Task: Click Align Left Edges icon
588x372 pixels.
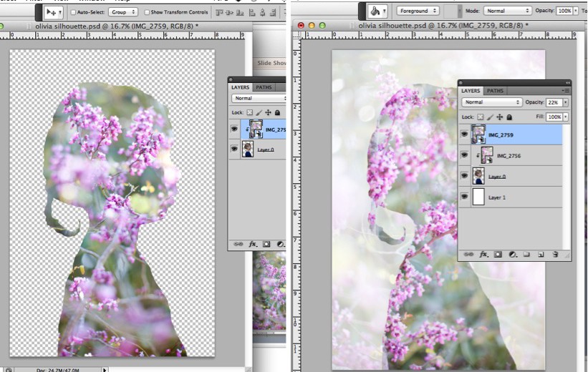Action: 252,13
